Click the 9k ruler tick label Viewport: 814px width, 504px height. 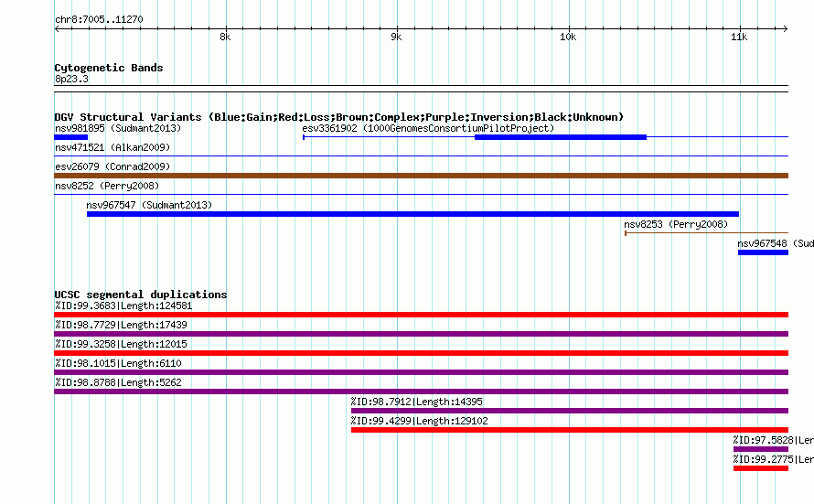tap(396, 37)
